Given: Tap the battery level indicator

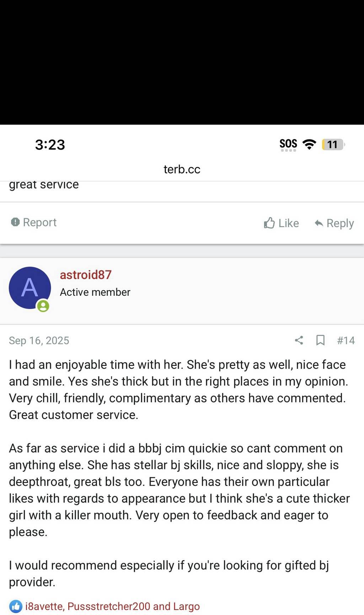Looking at the screenshot, I should [x=333, y=144].
